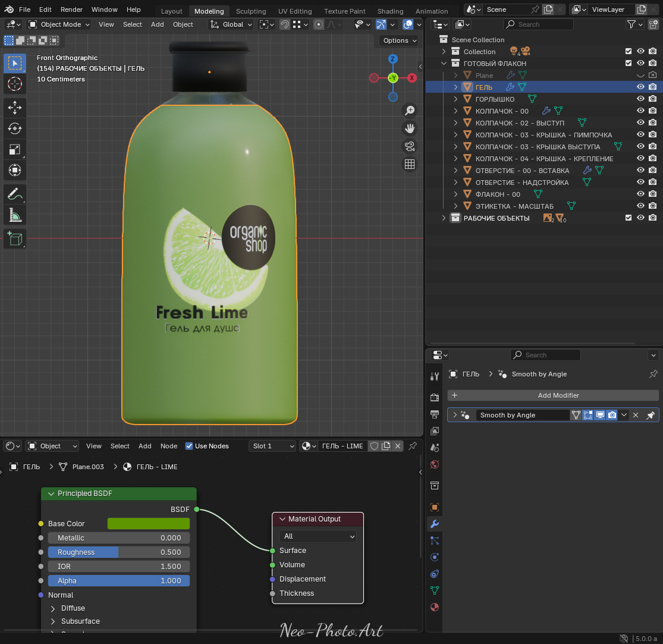Adjust the Alpha slider

pos(118,581)
